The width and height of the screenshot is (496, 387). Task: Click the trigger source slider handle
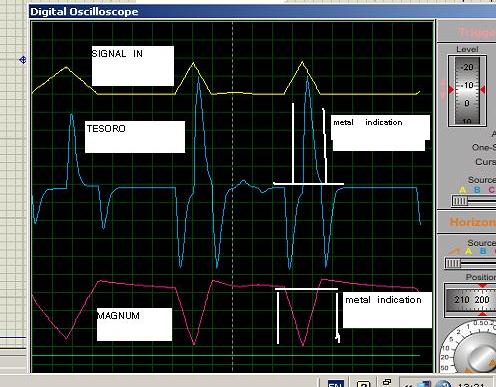pyautogui.click(x=460, y=201)
